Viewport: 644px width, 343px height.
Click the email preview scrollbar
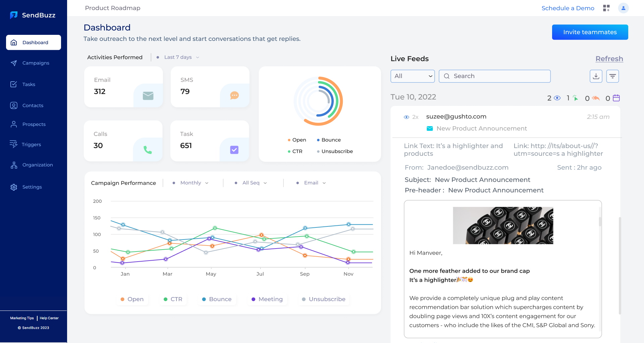600,222
